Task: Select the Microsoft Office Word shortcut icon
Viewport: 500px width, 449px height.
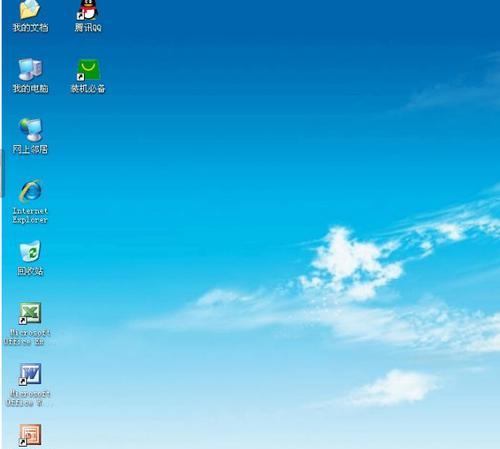Action: pos(30,374)
